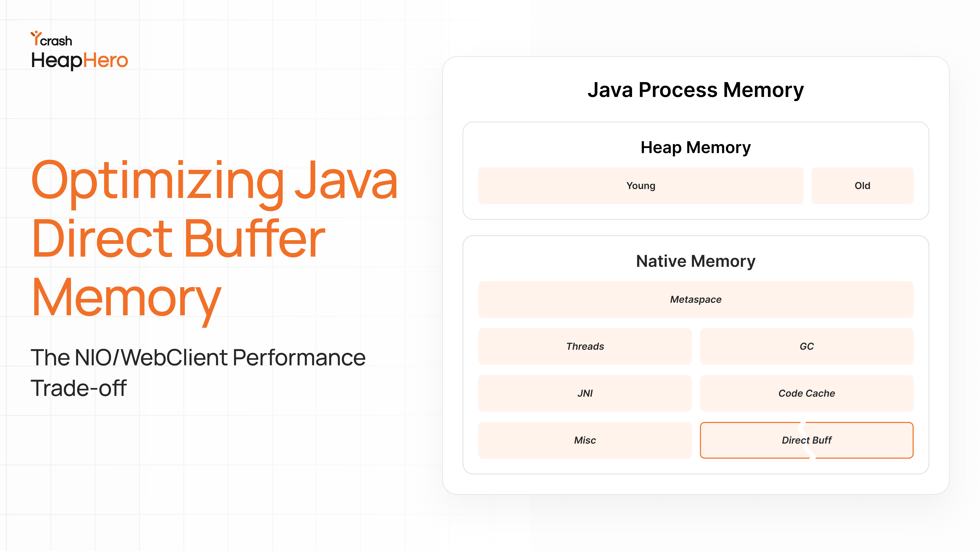Click the Java Process Memory heading
The width and height of the screenshot is (980, 551).
tap(696, 90)
